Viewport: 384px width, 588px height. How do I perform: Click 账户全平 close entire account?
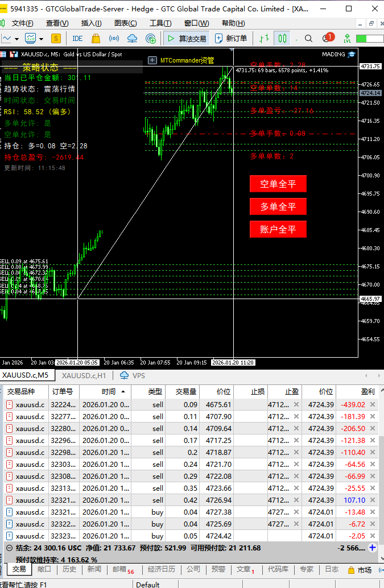coord(278,229)
